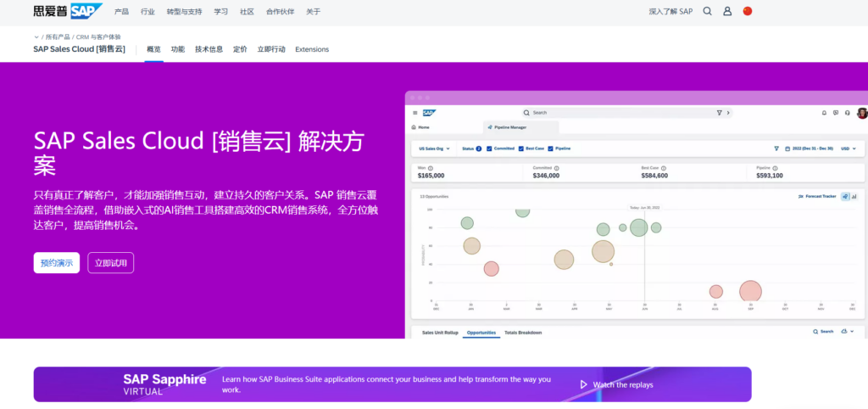
Task: Click the 立即试用 button
Action: (x=111, y=263)
